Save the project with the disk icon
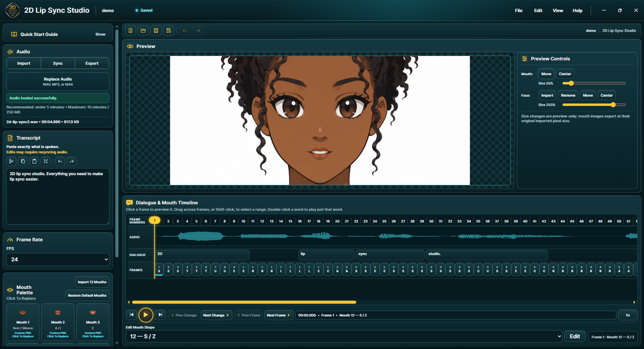 pos(156,31)
